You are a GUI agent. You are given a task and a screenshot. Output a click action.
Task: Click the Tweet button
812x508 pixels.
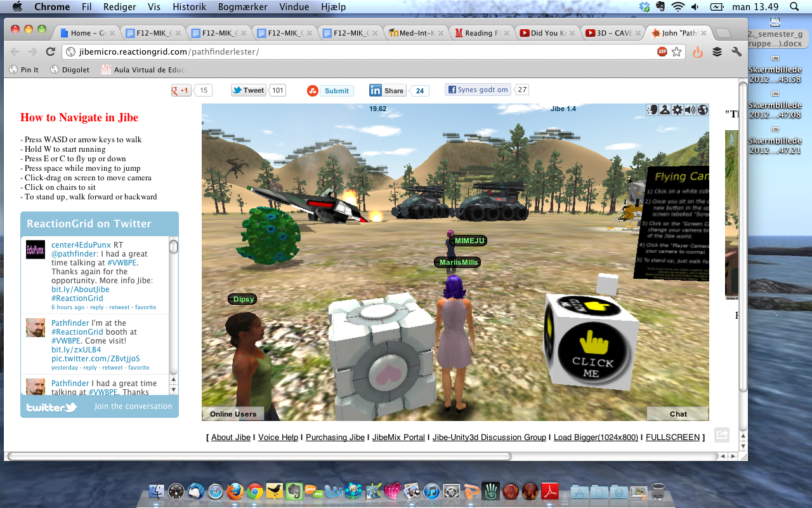tap(248, 90)
